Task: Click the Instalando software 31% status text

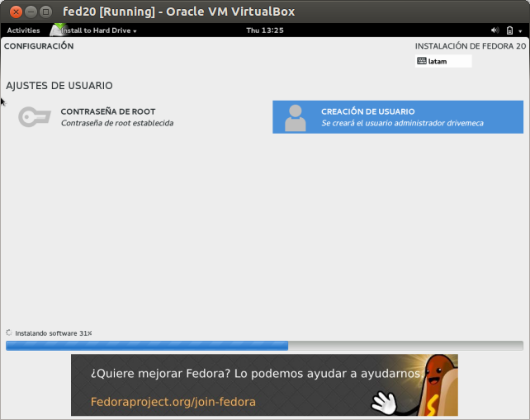Action: point(54,333)
